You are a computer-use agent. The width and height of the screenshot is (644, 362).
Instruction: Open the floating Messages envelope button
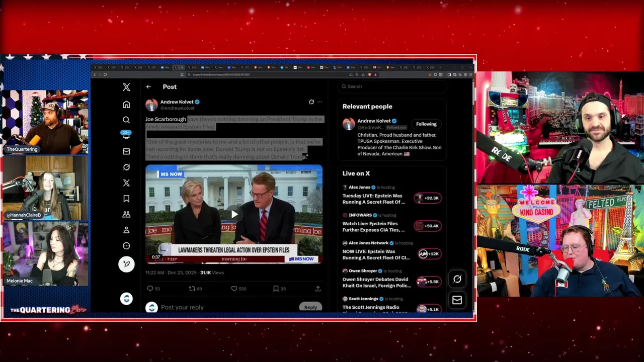coord(457,300)
